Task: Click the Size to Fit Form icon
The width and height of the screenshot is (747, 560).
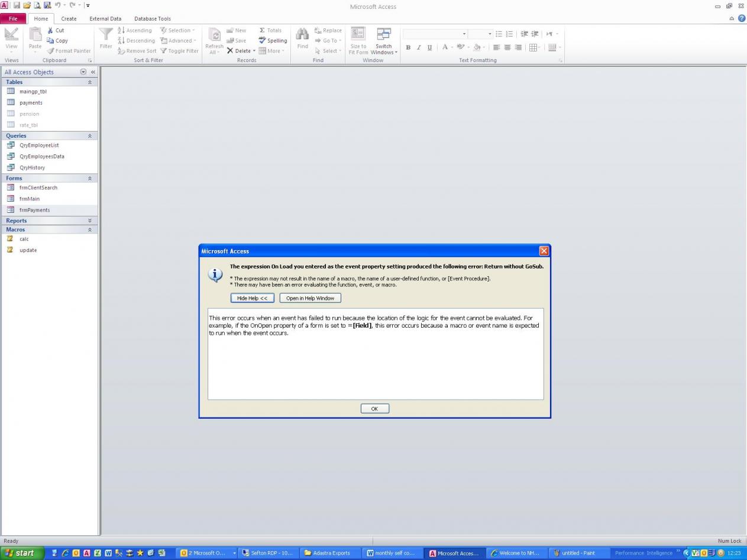Action: 358,34
